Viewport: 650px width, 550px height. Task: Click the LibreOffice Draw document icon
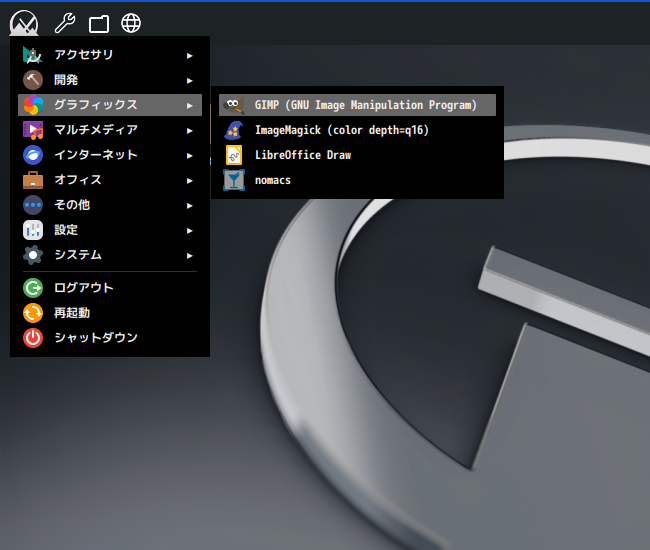(x=234, y=155)
